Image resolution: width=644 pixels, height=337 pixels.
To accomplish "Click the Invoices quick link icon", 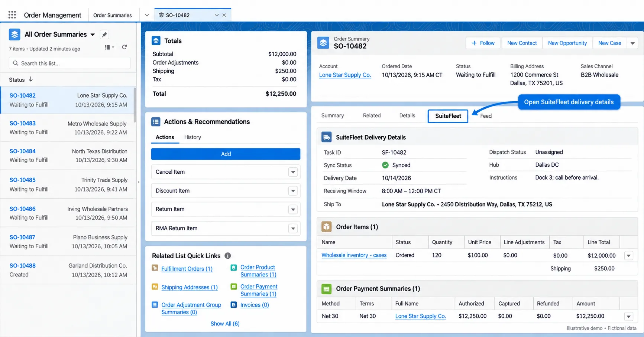I will pos(234,305).
